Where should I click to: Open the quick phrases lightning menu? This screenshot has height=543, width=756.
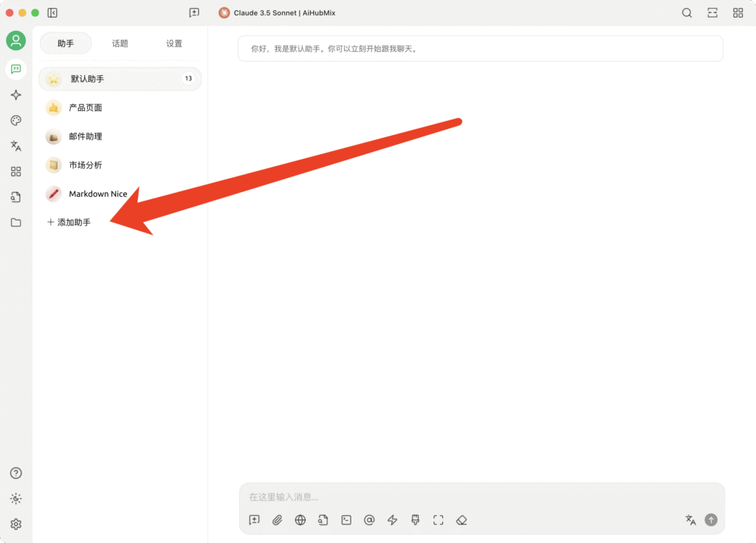392,520
